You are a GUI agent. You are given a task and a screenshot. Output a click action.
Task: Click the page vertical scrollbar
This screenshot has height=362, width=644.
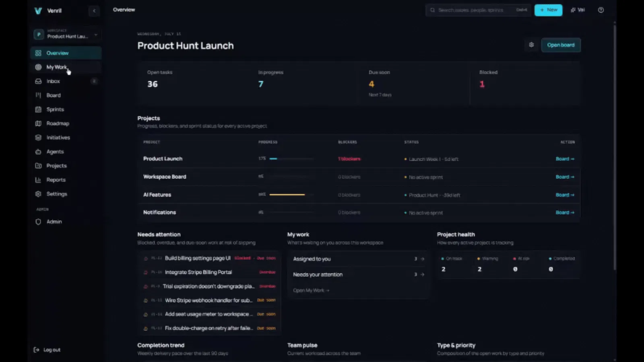click(x=615, y=147)
